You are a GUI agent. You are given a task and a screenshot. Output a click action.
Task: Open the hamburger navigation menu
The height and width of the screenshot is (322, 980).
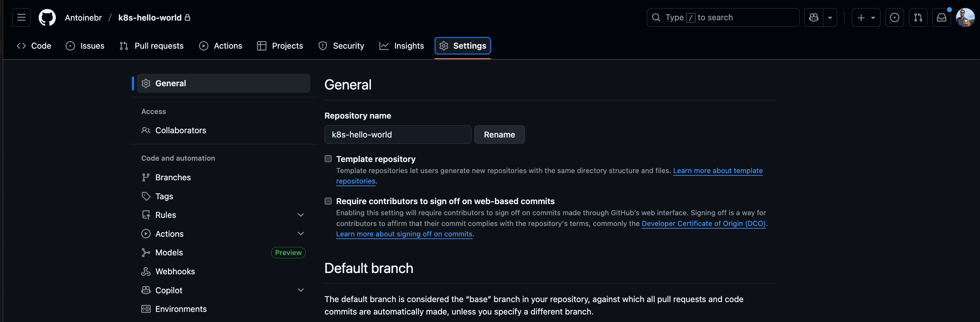[21, 18]
